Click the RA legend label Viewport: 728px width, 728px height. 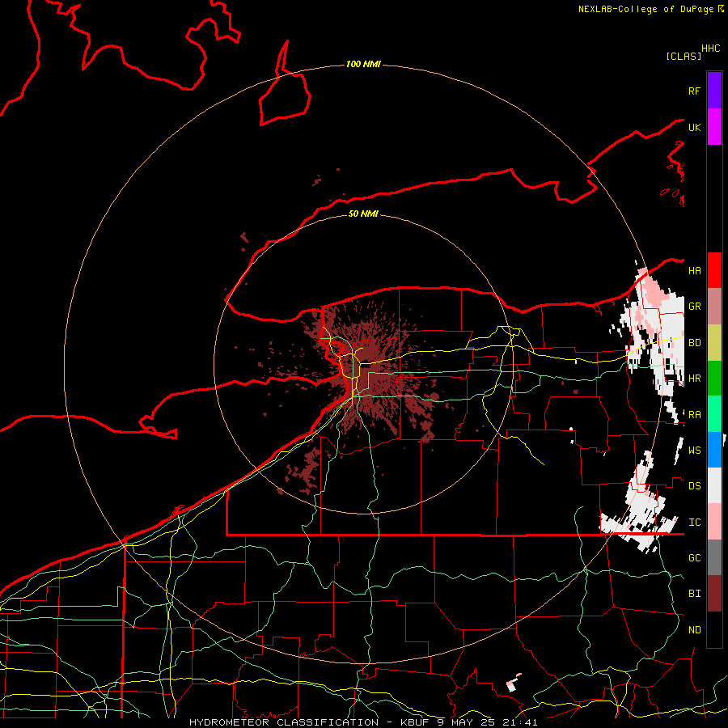(694, 415)
